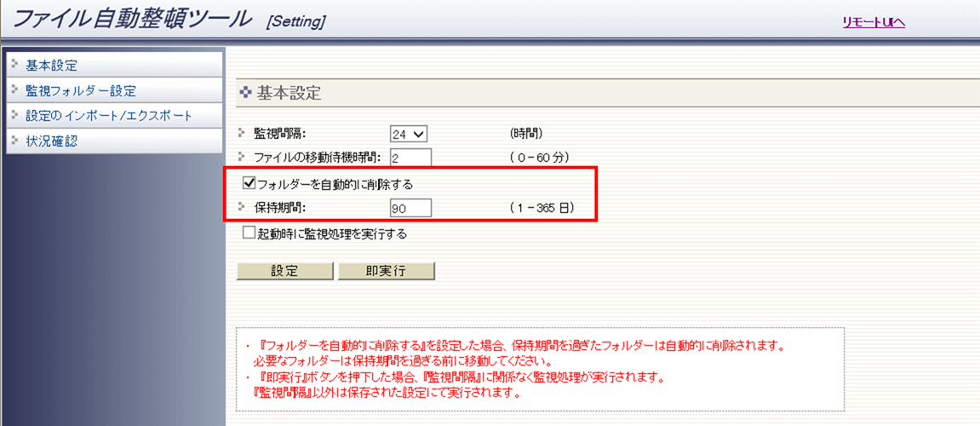Open the 状況確認 menu item
Viewport: 980px width, 426px height.
coord(114,141)
